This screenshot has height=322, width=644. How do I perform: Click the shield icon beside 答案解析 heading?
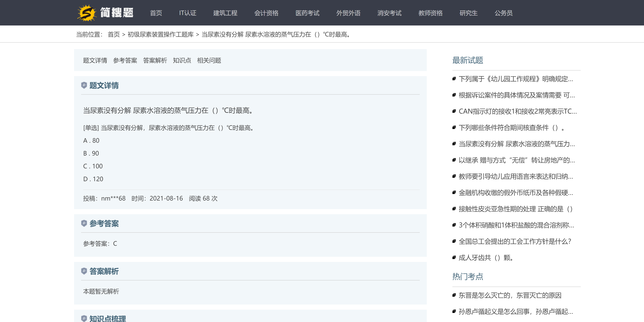pyautogui.click(x=84, y=271)
